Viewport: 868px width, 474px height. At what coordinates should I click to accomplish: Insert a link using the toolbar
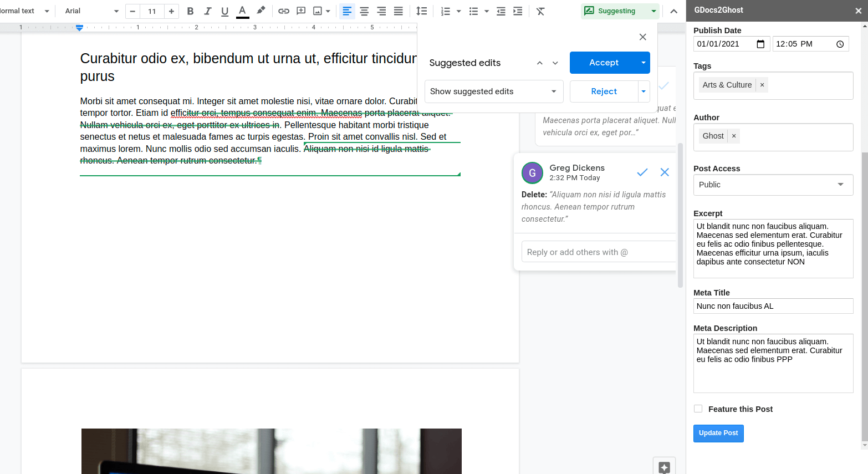(x=284, y=11)
